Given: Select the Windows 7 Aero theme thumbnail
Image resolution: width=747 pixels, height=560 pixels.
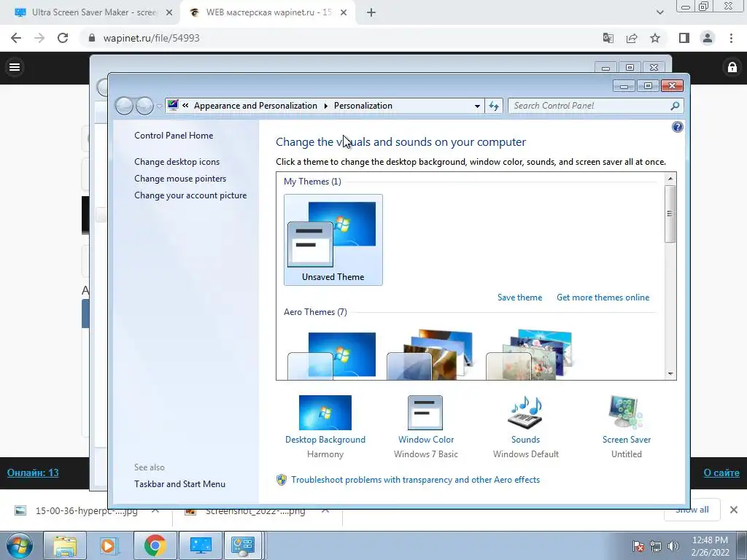Looking at the screenshot, I should (x=333, y=355).
